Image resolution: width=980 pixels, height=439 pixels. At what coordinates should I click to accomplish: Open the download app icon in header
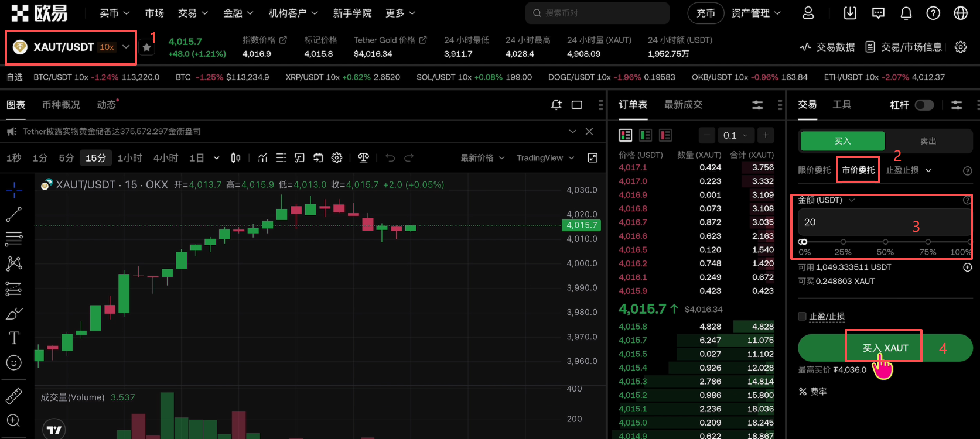click(850, 13)
